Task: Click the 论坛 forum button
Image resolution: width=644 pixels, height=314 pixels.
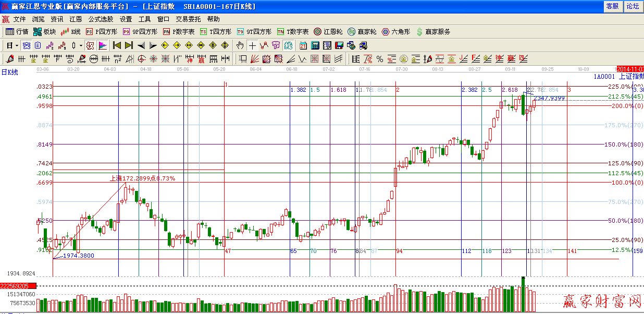Action: point(633,6)
